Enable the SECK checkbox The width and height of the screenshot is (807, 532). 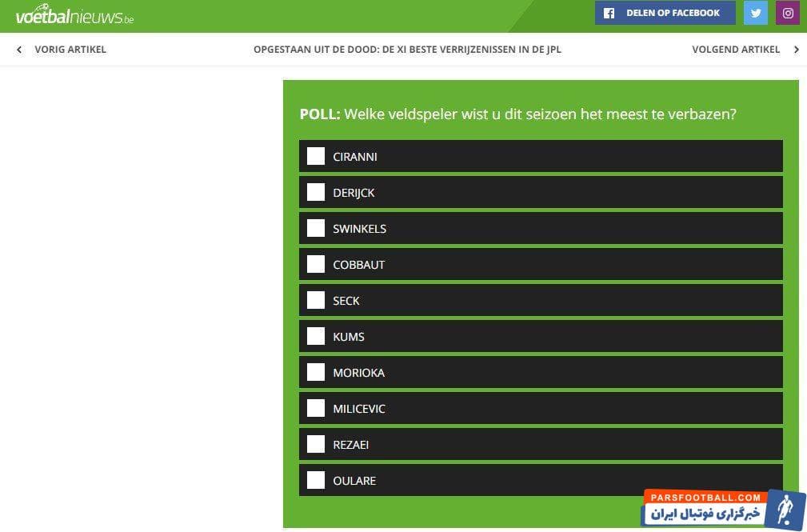pos(316,300)
